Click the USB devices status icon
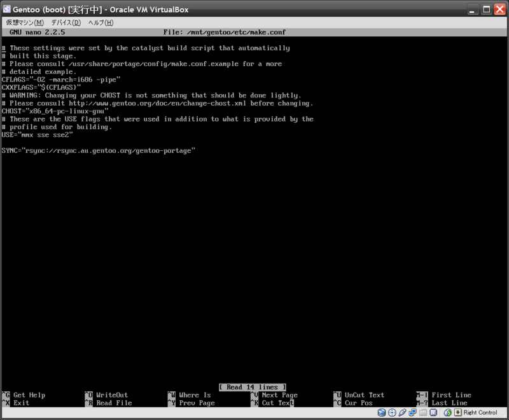The width and height of the screenshot is (509, 420). click(402, 412)
